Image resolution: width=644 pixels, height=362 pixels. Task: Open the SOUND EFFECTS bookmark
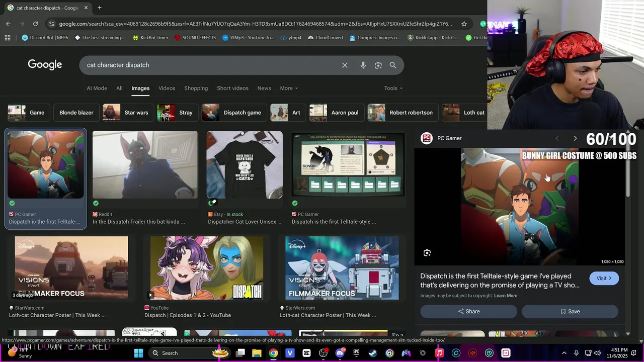point(195,38)
